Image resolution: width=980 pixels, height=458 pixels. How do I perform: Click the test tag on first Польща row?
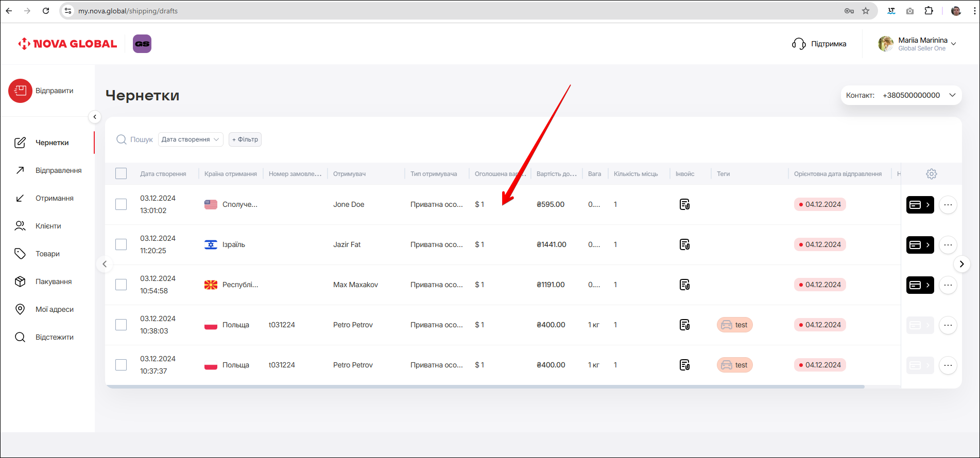click(x=734, y=325)
